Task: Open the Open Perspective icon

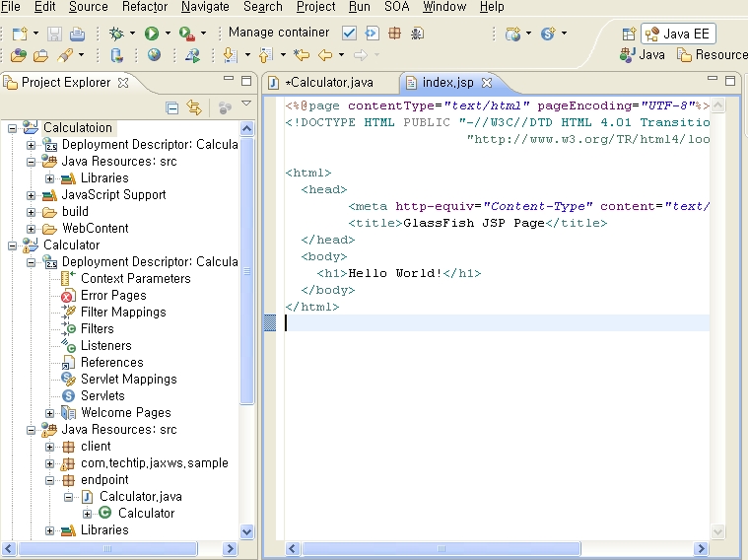Action: pyautogui.click(x=628, y=34)
